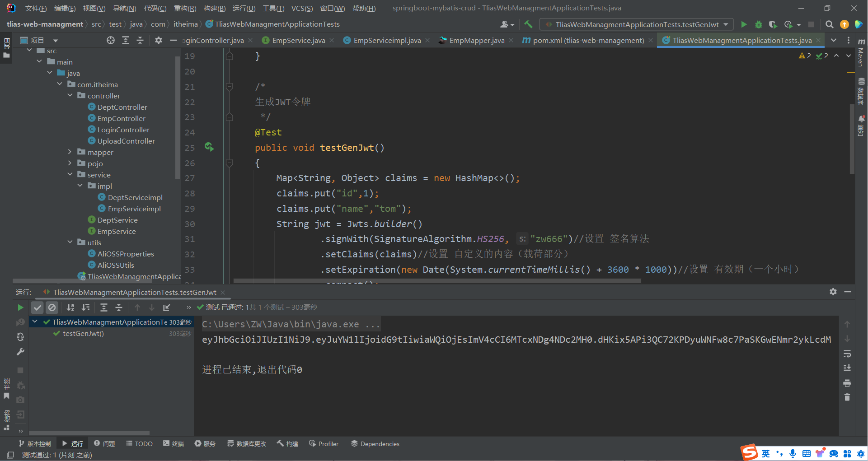
Task: Select opened file in project tree (crosshair icon)
Action: tap(110, 41)
